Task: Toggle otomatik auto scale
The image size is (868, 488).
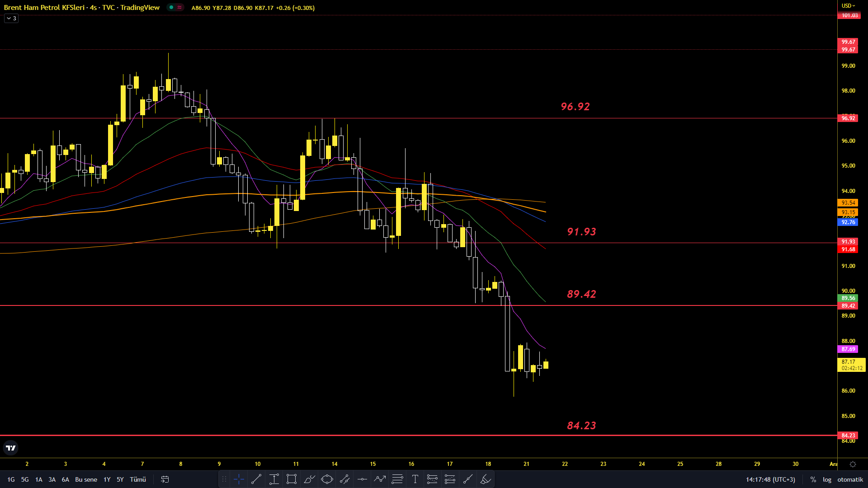Action: click(850, 479)
